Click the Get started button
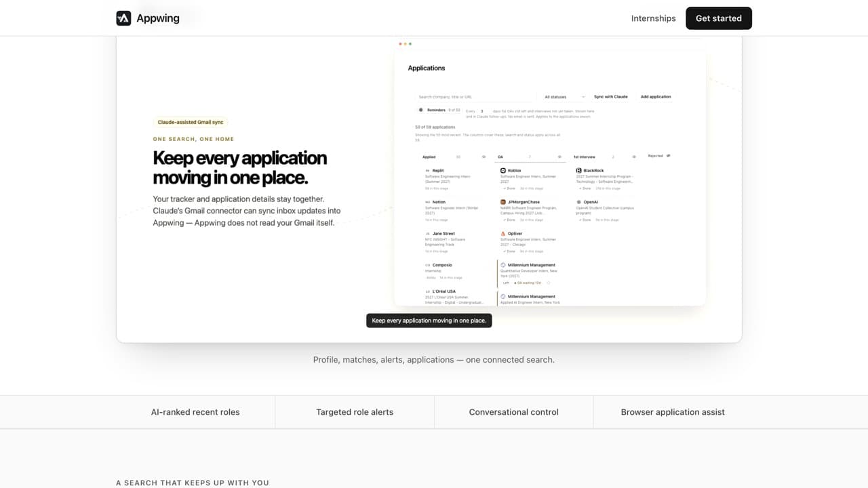The width and height of the screenshot is (868, 488). coord(719,18)
